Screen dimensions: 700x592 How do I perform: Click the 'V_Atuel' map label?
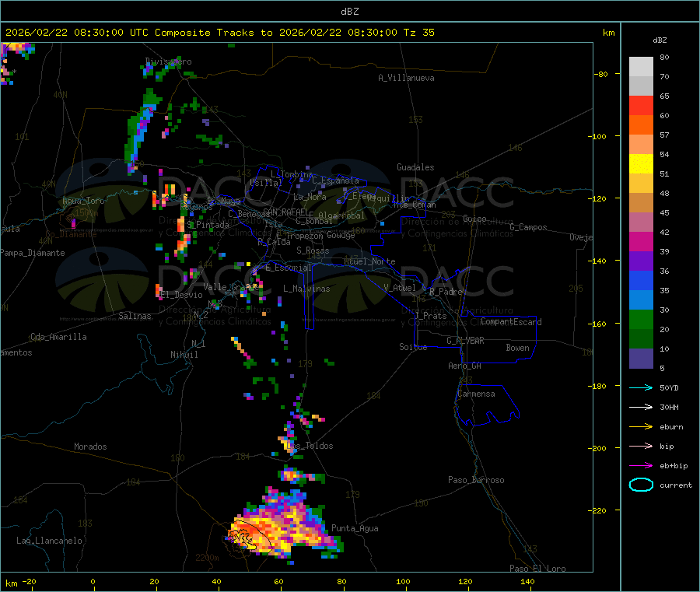click(x=400, y=288)
